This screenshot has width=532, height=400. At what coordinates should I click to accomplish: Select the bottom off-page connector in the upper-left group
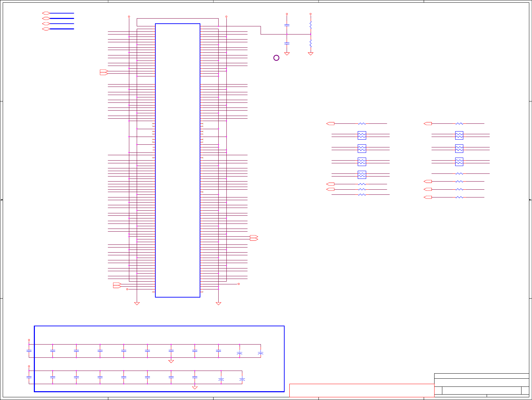[x=46, y=29]
